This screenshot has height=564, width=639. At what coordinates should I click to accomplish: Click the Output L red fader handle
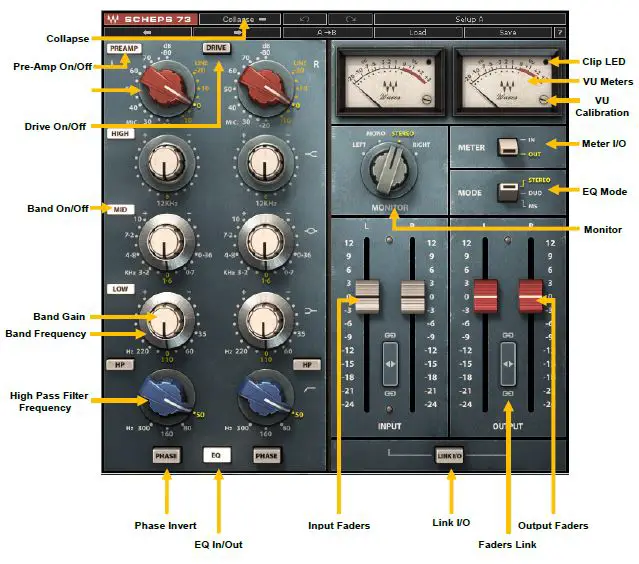point(485,296)
